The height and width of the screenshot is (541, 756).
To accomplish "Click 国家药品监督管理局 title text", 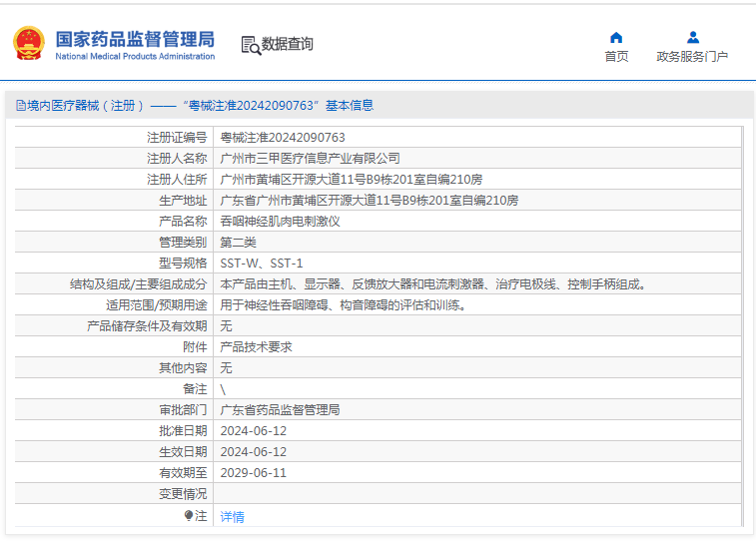I will tap(135, 39).
